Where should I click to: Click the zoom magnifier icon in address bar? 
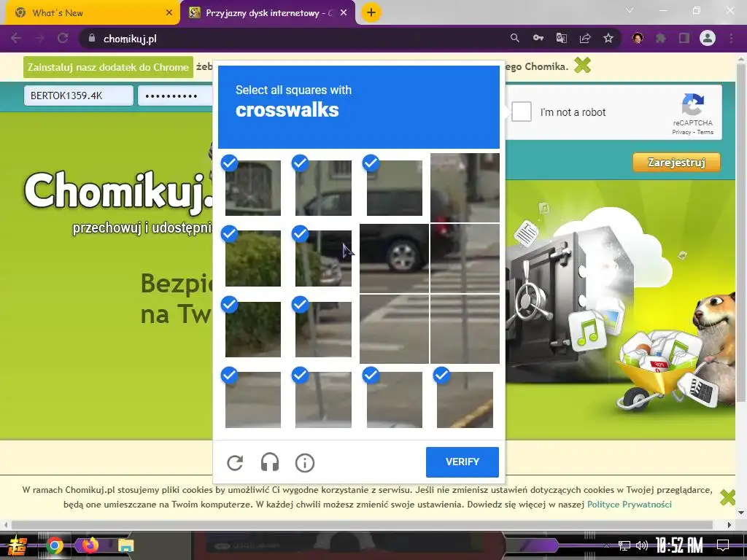pos(514,38)
